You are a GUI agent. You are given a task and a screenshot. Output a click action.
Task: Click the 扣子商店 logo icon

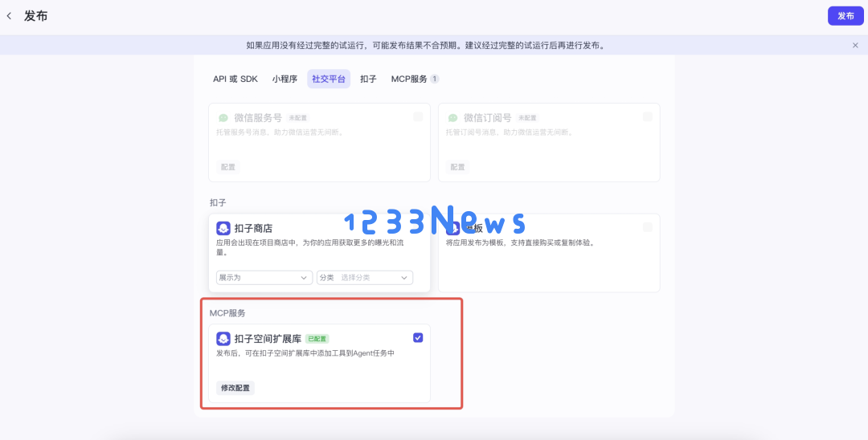(223, 228)
